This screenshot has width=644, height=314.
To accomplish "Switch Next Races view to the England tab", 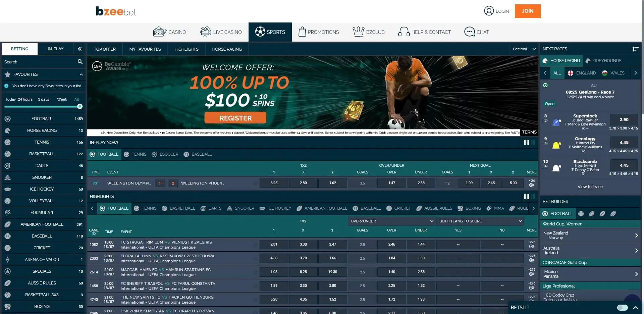I will click(582, 73).
